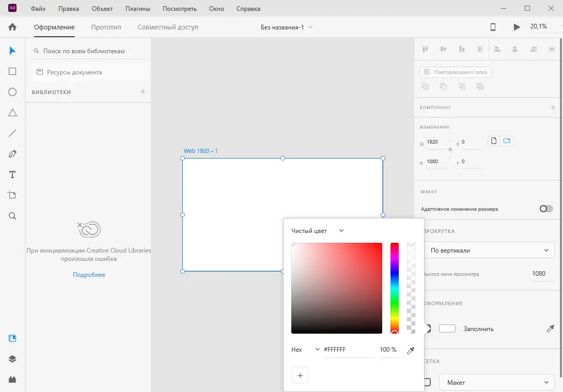Open mobile device preview

tap(493, 27)
